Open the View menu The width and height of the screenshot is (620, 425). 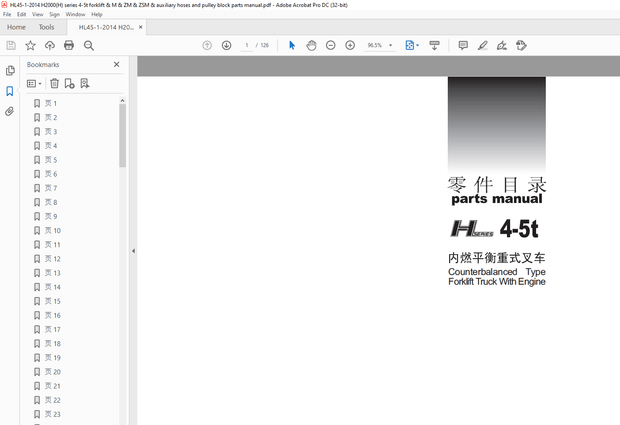38,14
